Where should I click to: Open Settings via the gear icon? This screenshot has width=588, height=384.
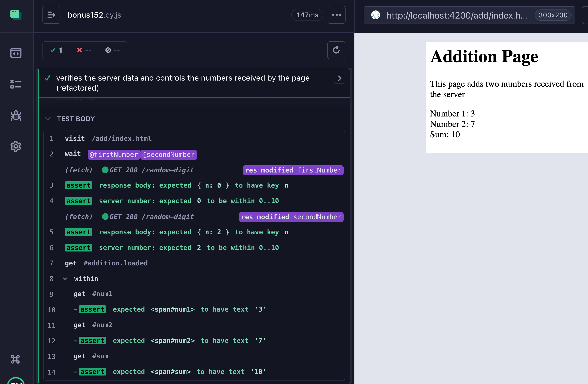click(16, 146)
